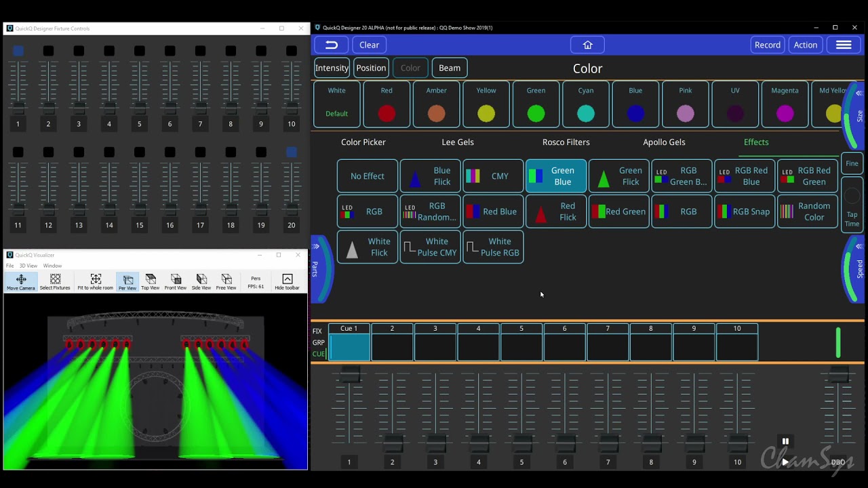This screenshot has height=488, width=868.
Task: Open the Position tab
Action: [x=371, y=68]
